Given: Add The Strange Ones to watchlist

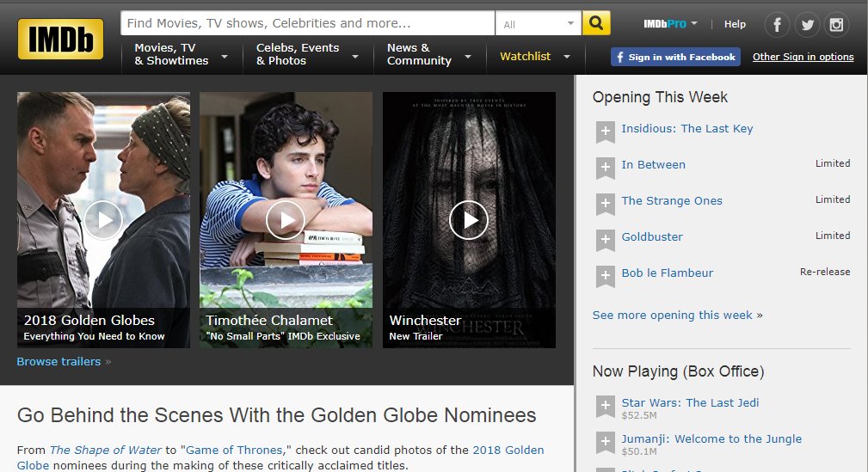Looking at the screenshot, I should tap(605, 204).
